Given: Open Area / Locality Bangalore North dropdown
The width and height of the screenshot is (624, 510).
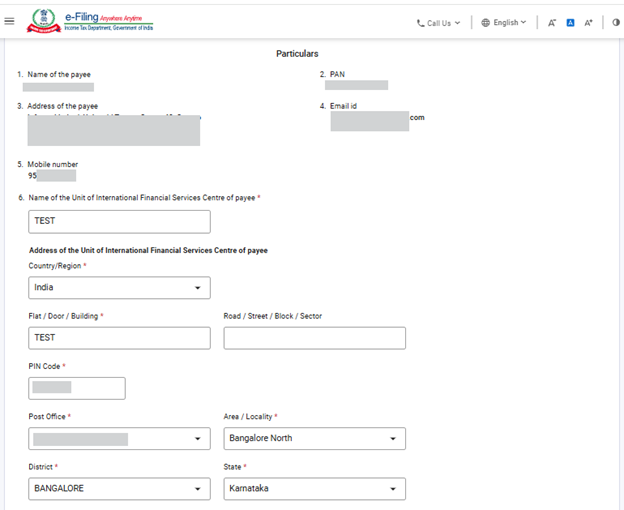Looking at the screenshot, I should 314,438.
